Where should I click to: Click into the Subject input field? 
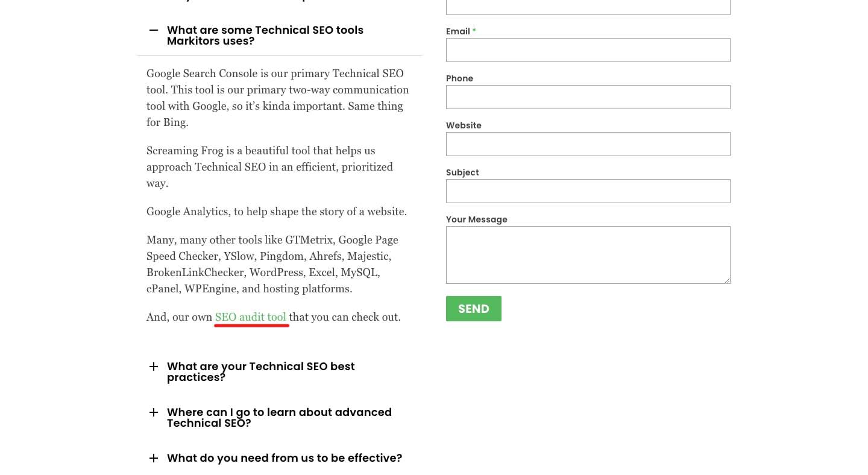588,191
